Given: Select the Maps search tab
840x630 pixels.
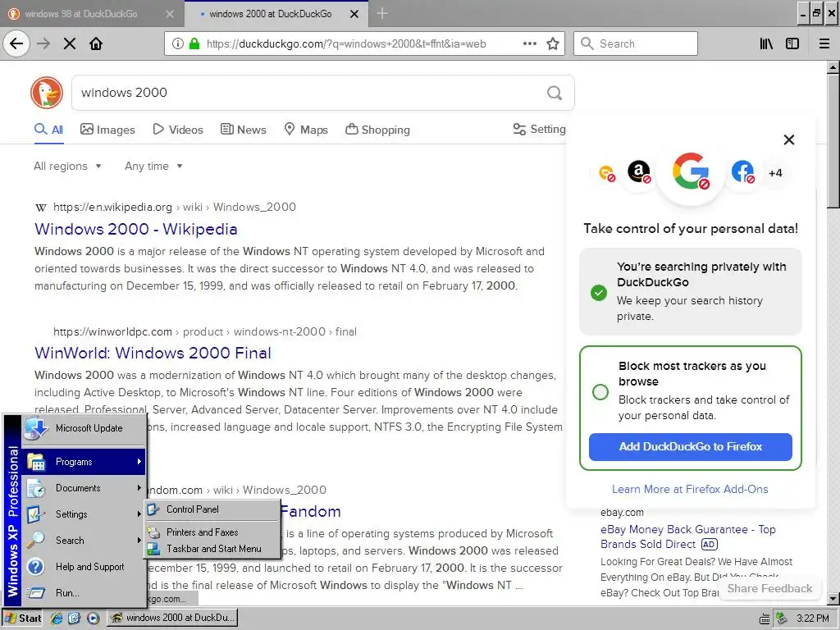Looking at the screenshot, I should click(x=306, y=130).
